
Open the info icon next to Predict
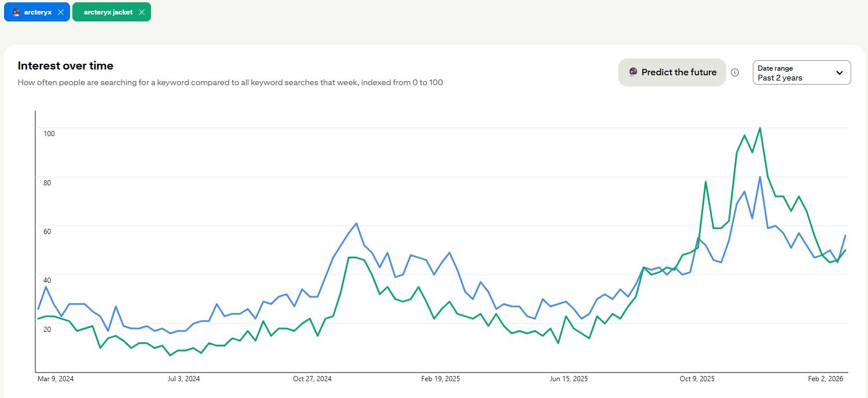735,72
